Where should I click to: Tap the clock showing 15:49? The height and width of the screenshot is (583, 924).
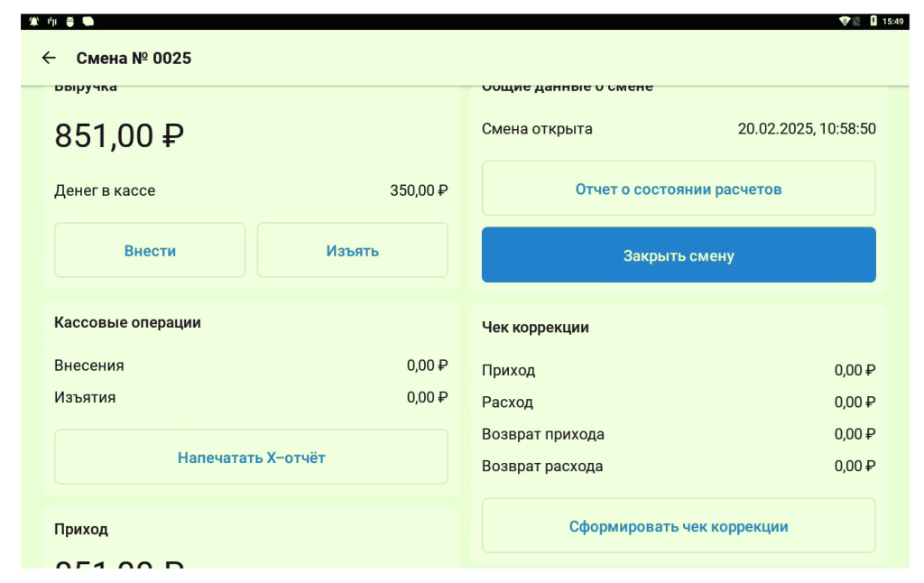pos(892,21)
